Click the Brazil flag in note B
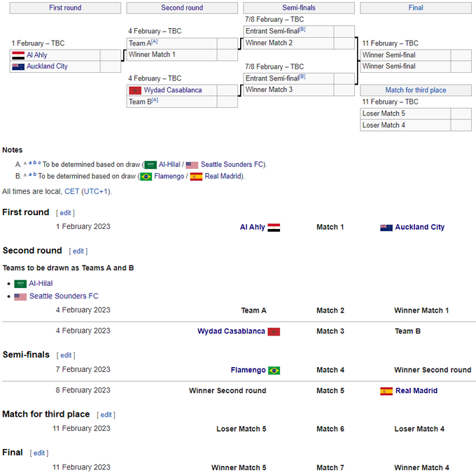The height and width of the screenshot is (475, 476). pyautogui.click(x=146, y=177)
